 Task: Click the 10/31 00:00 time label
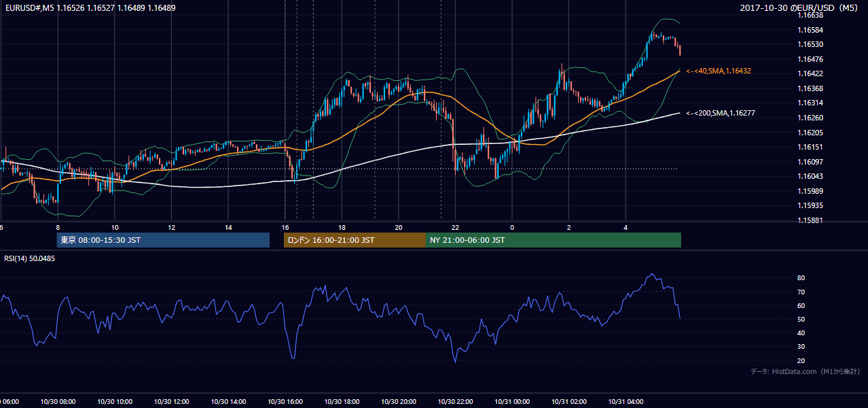[512, 402]
